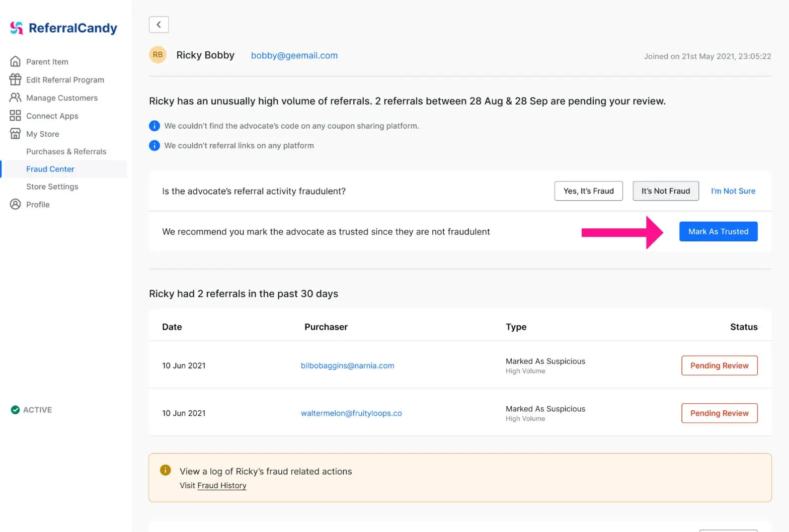Visit the Fraud History link
Screen dimensions: 789x532
click(222, 486)
